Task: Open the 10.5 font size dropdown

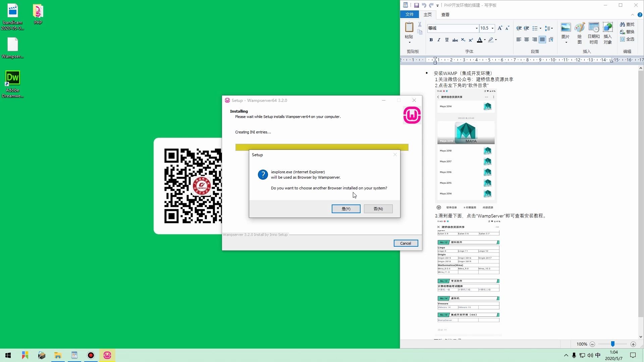Action: click(492, 28)
